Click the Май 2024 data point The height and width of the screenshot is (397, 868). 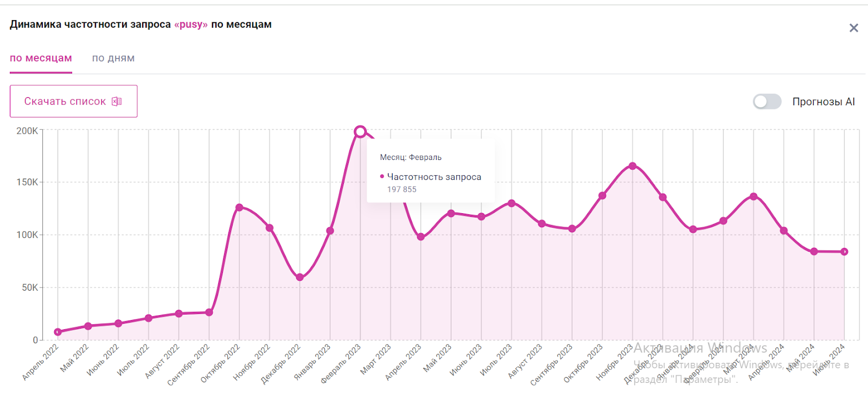pos(814,252)
